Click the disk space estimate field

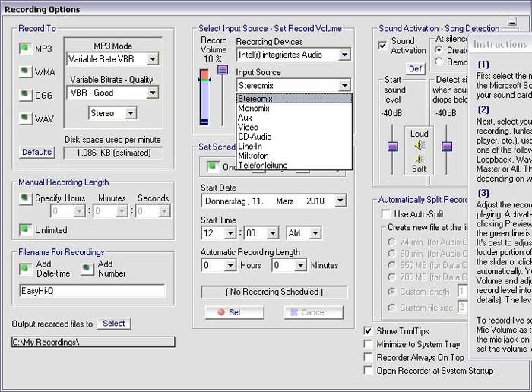point(113,153)
